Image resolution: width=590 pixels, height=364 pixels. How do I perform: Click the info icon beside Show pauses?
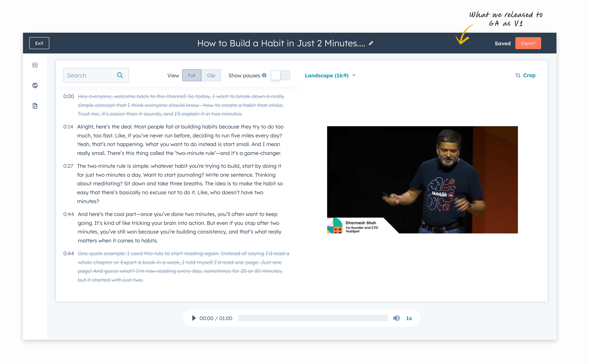264,75
